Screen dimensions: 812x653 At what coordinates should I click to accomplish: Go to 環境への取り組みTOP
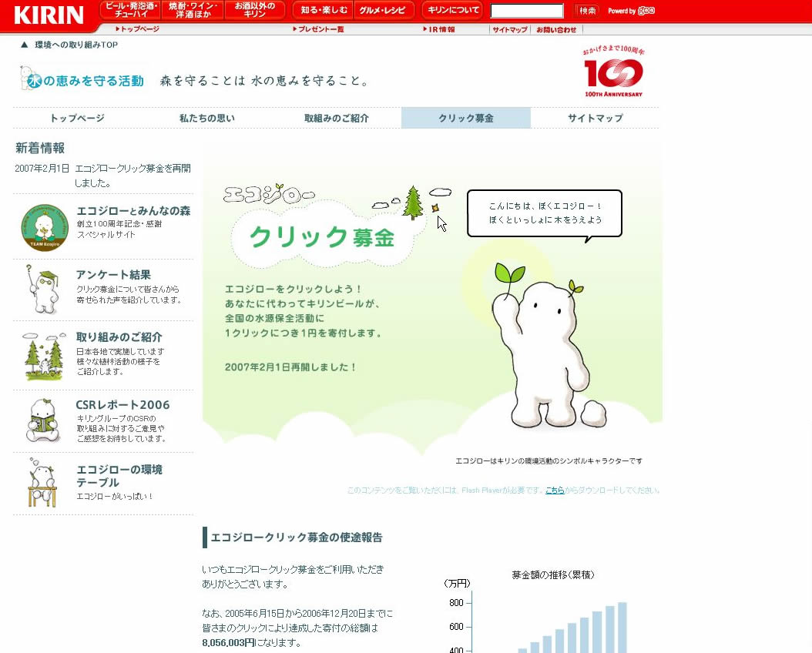pyautogui.click(x=76, y=45)
